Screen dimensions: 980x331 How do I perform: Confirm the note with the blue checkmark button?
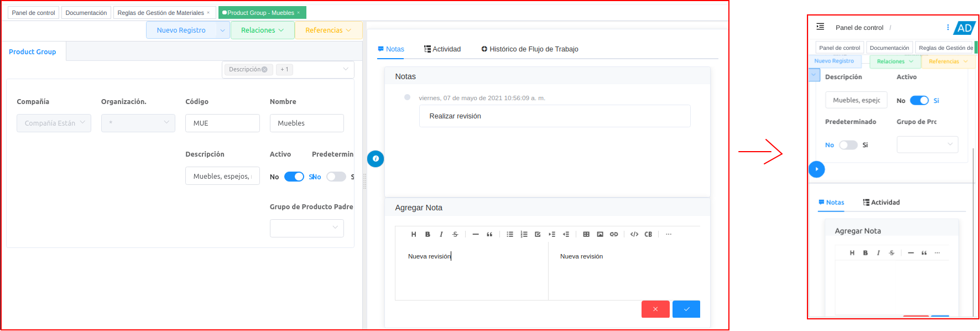686,309
